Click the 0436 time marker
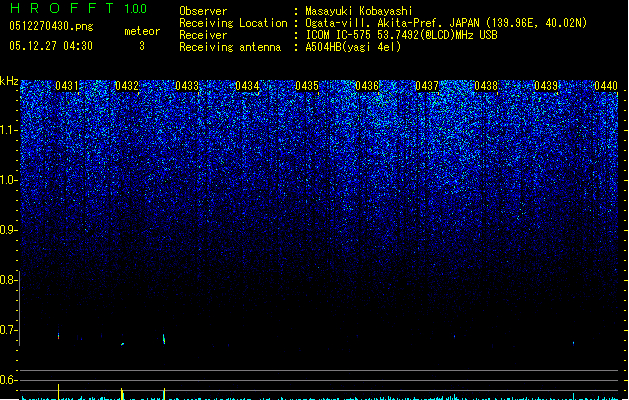Viewport: 629px width, 400px height. point(367,85)
